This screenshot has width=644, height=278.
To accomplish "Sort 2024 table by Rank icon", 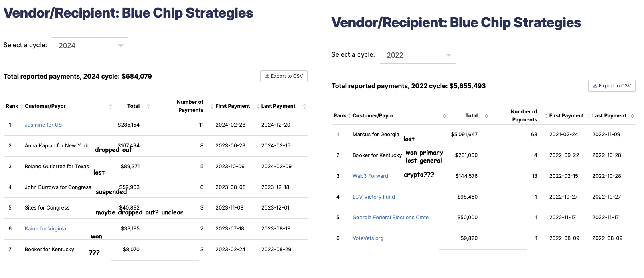I will click(x=22, y=107).
